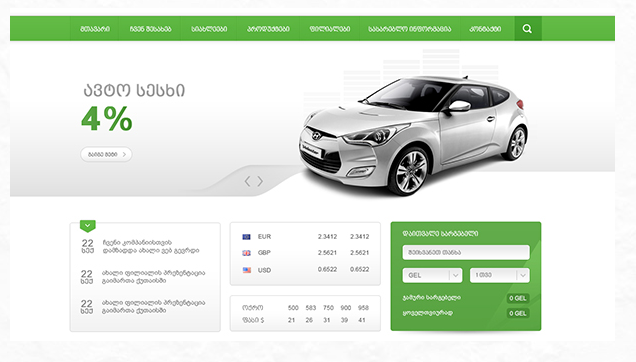Click the price 31 in dollar row

point(327,320)
